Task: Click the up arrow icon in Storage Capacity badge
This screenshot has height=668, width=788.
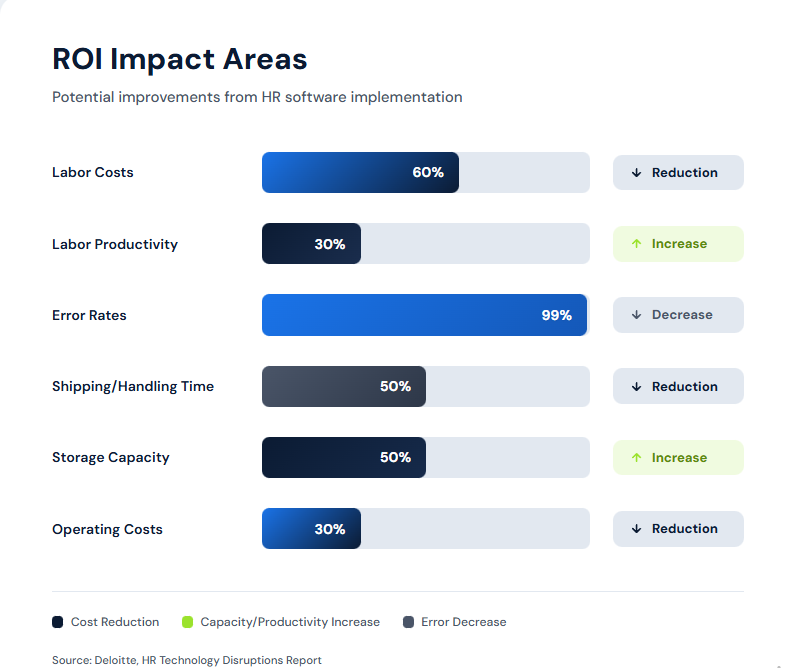Action: (x=636, y=458)
